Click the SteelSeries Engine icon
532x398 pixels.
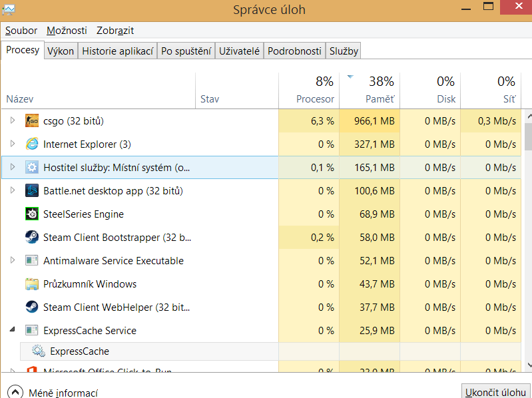click(x=32, y=214)
